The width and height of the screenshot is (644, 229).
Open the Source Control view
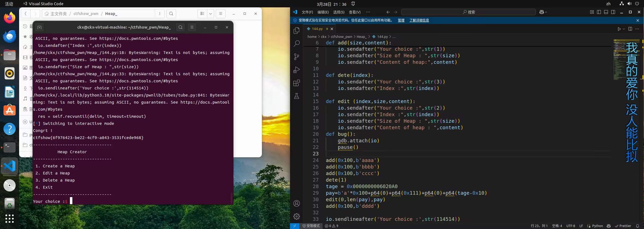296,57
